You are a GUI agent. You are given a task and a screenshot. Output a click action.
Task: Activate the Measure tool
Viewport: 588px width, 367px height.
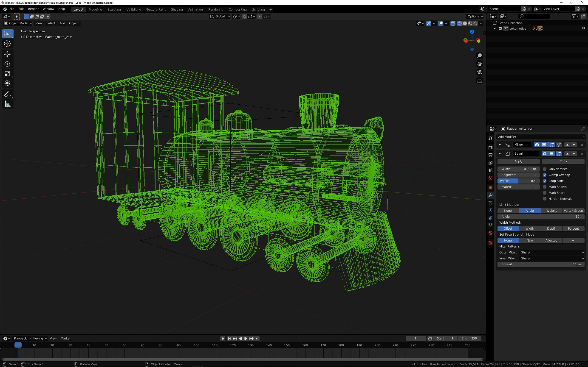click(x=7, y=104)
